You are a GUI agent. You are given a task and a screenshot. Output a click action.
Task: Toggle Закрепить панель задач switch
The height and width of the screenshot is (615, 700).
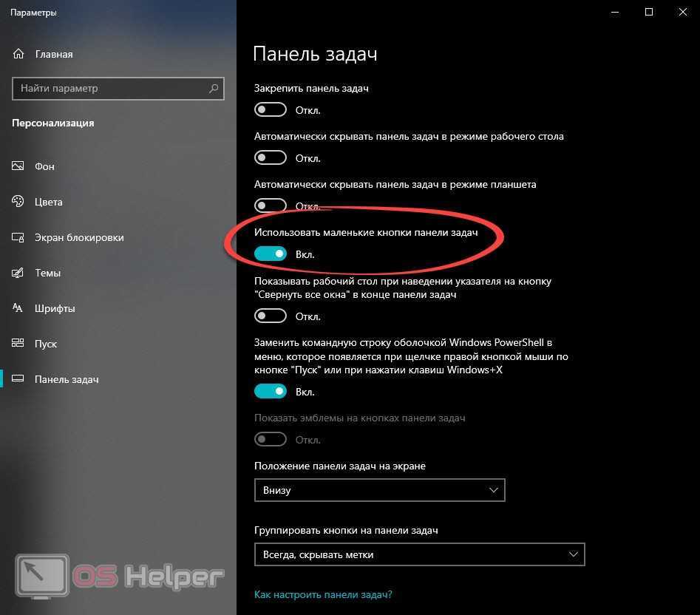pyautogui.click(x=270, y=110)
